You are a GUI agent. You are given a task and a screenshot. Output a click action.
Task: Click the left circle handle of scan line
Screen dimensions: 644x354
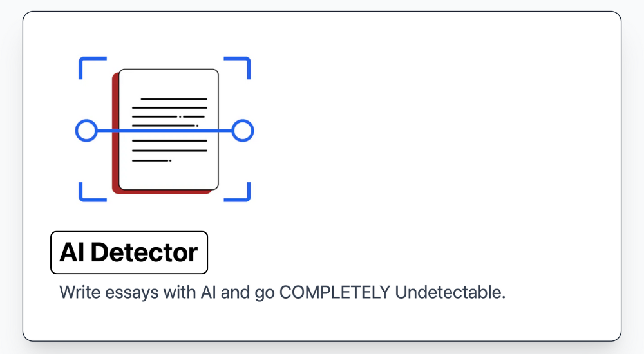coord(86,131)
